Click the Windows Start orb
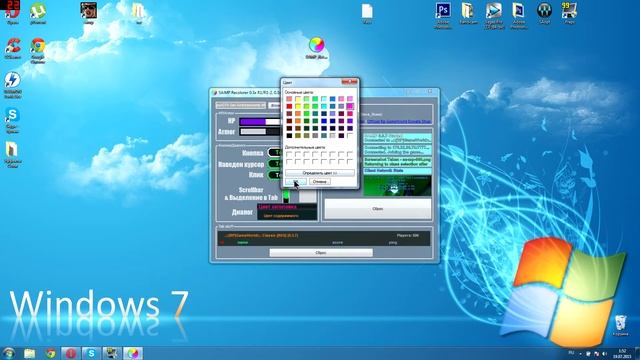 (x=9, y=353)
